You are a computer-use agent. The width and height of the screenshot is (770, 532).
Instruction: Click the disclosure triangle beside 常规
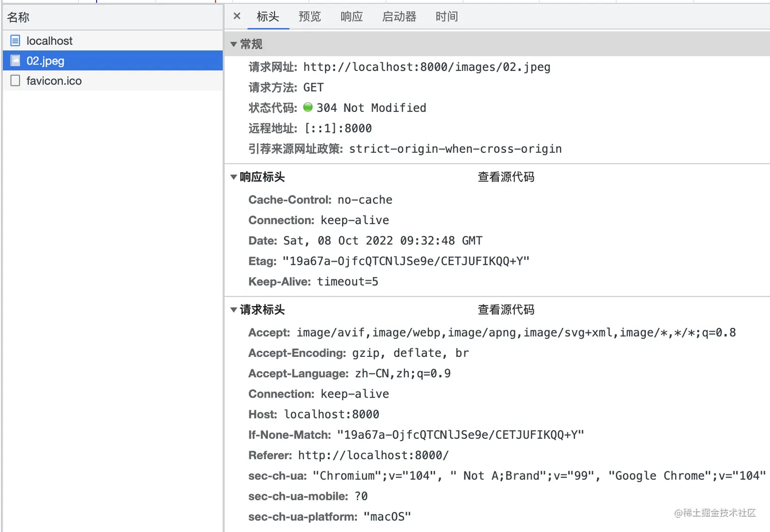tap(233, 44)
